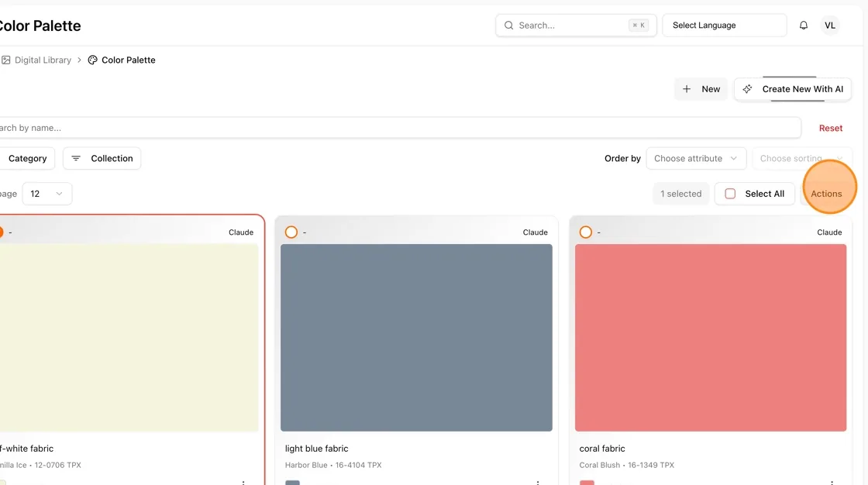Click the search magnifier icon

[x=508, y=26]
